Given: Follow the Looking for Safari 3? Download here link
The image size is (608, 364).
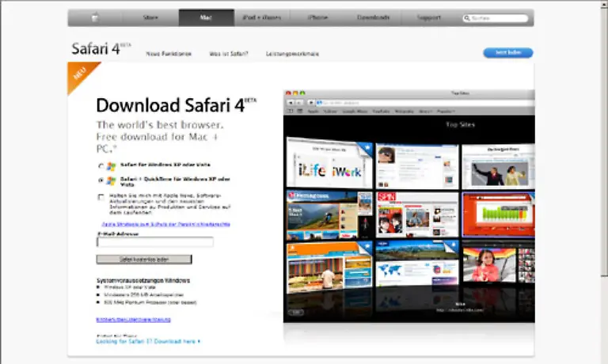Looking at the screenshot, I should coord(148,342).
